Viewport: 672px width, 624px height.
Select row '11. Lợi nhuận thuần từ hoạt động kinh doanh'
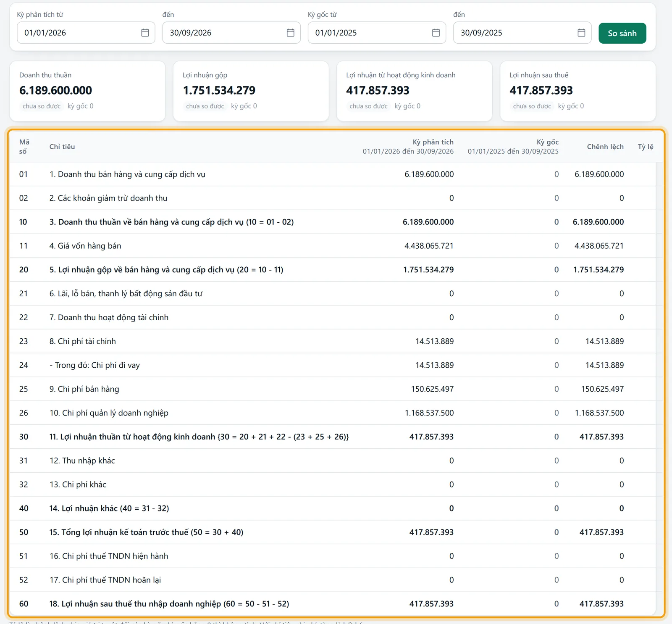pos(332,437)
